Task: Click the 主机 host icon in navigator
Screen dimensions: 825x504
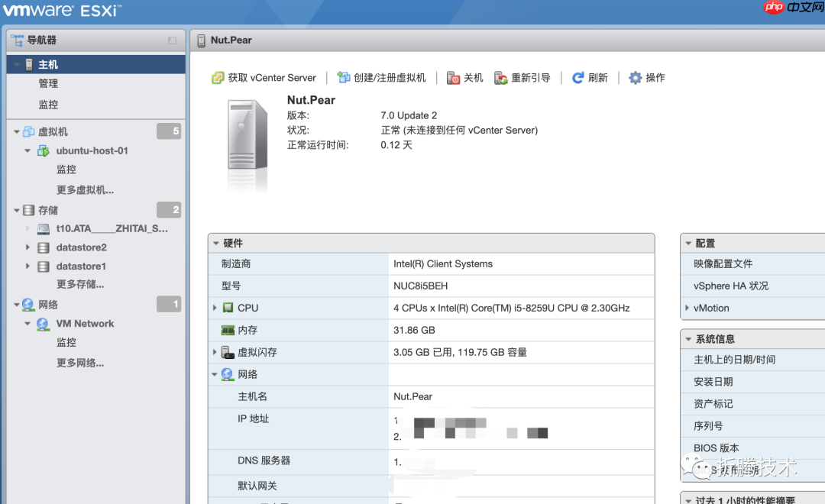Action: [x=28, y=64]
